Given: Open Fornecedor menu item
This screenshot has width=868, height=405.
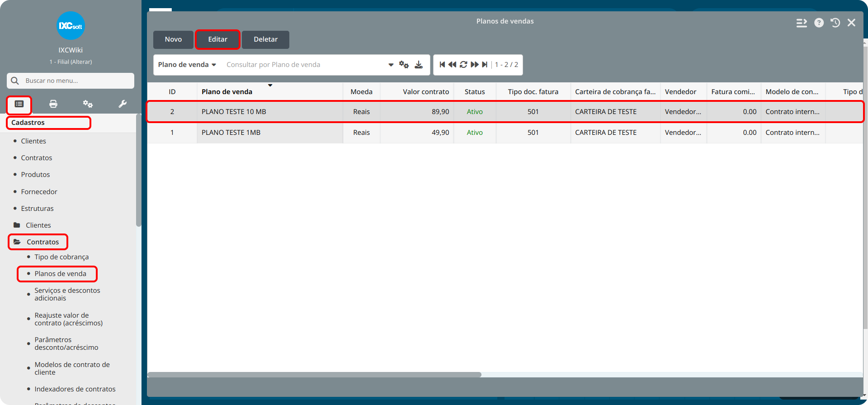Looking at the screenshot, I should [39, 192].
